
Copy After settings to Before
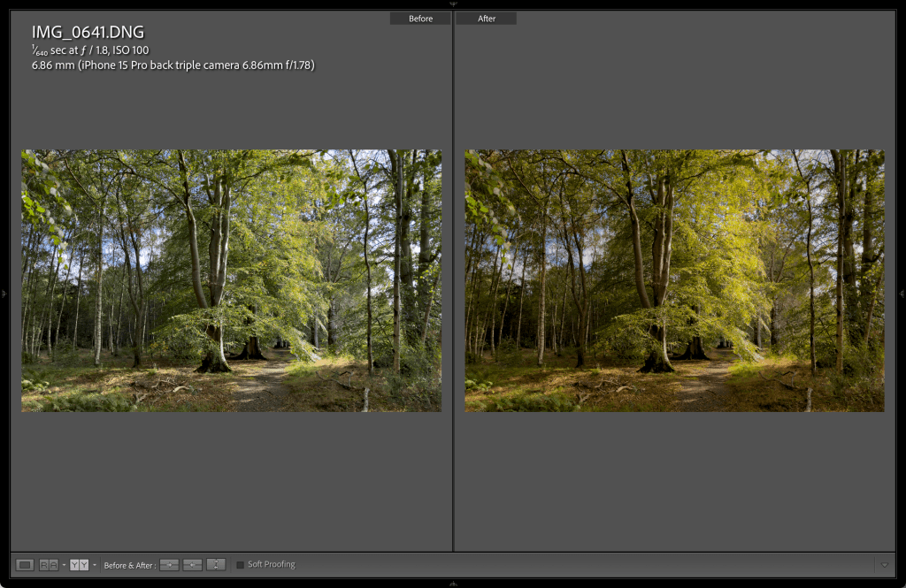[x=192, y=564]
